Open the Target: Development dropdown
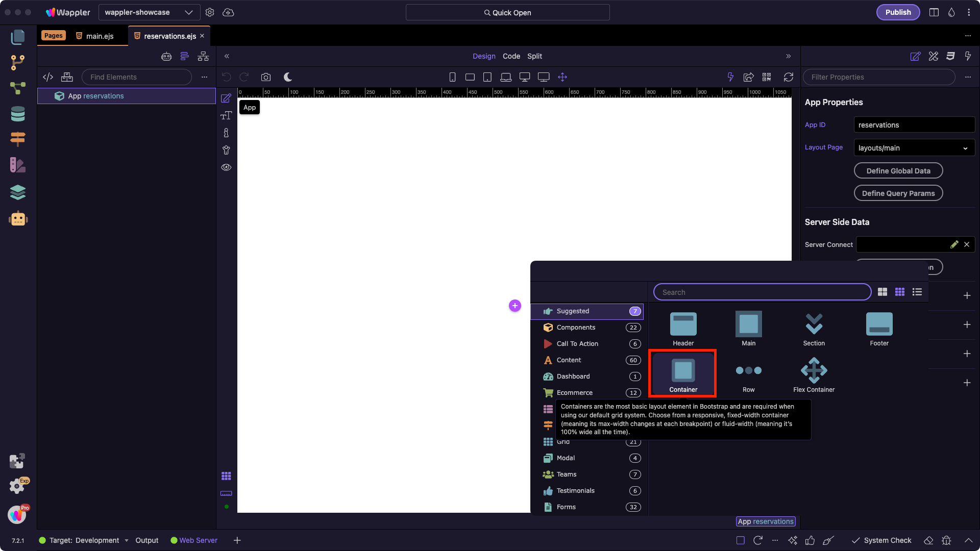 click(x=84, y=540)
